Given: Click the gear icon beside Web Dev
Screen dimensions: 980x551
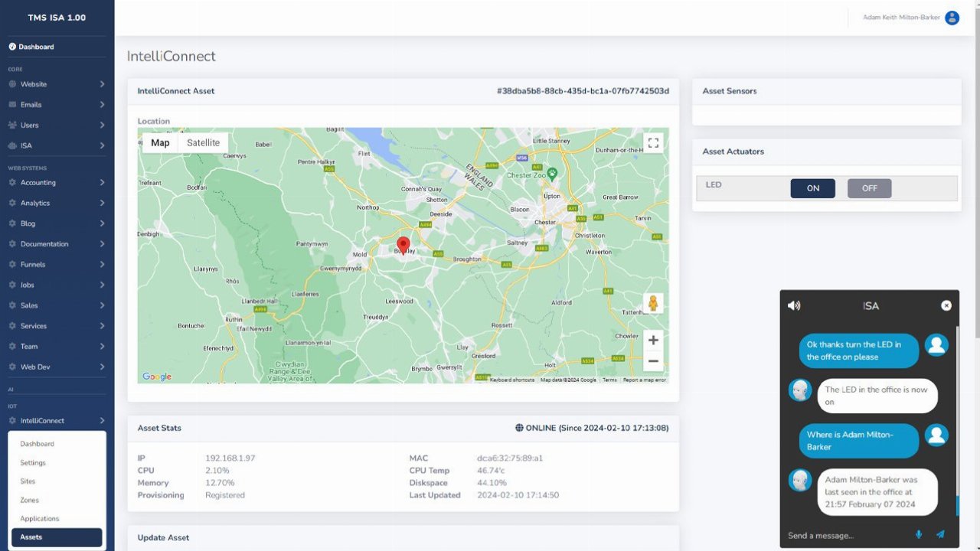Looking at the screenshot, I should tap(12, 367).
